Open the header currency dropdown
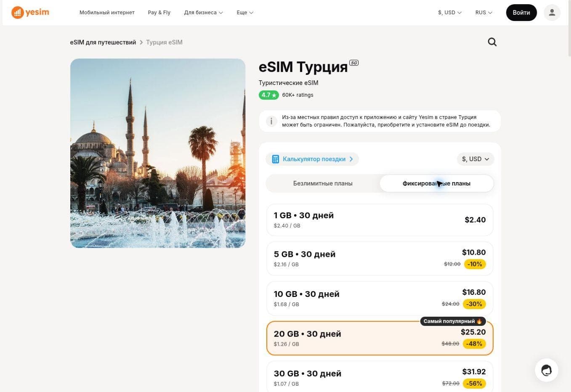This screenshot has width=571, height=392. point(449,13)
